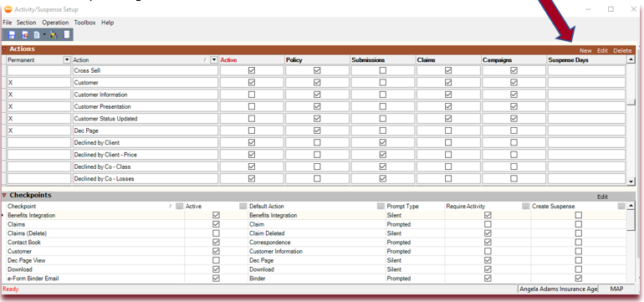644x302 pixels.
Task: Click the Correspondence default action cell
Action: (x=317, y=243)
